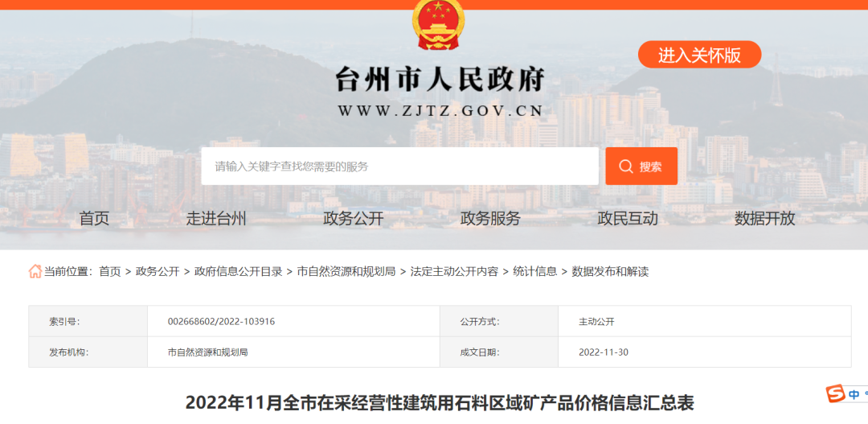868x424 pixels.
Task: Open the 首页 main navigation item
Action: point(94,218)
